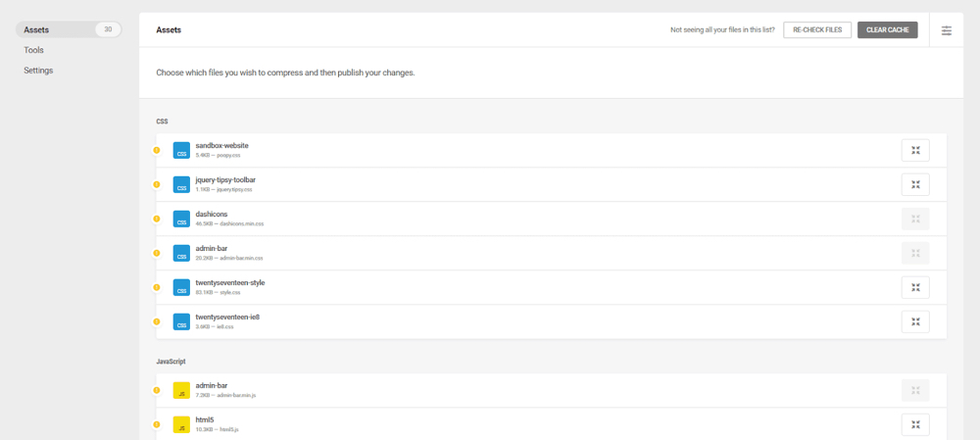The image size is (980, 440).
Task: Click the warning dot beside sandbox-website
Action: (x=156, y=150)
